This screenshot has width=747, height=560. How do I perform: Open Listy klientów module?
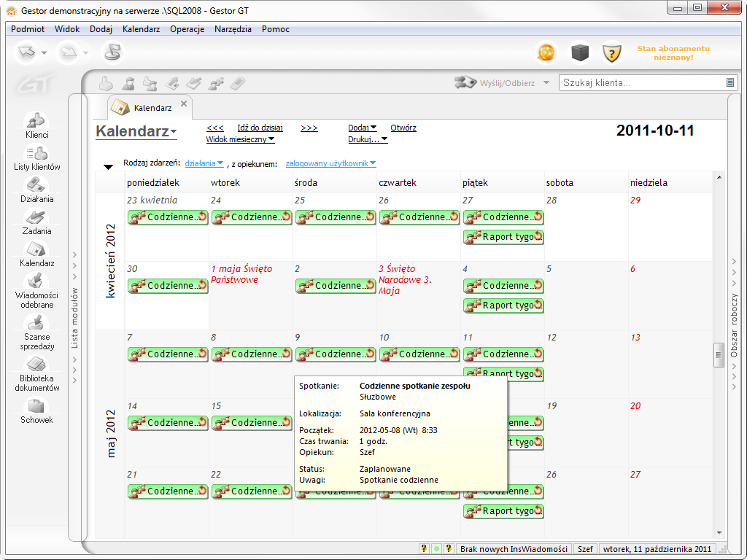tap(36, 153)
